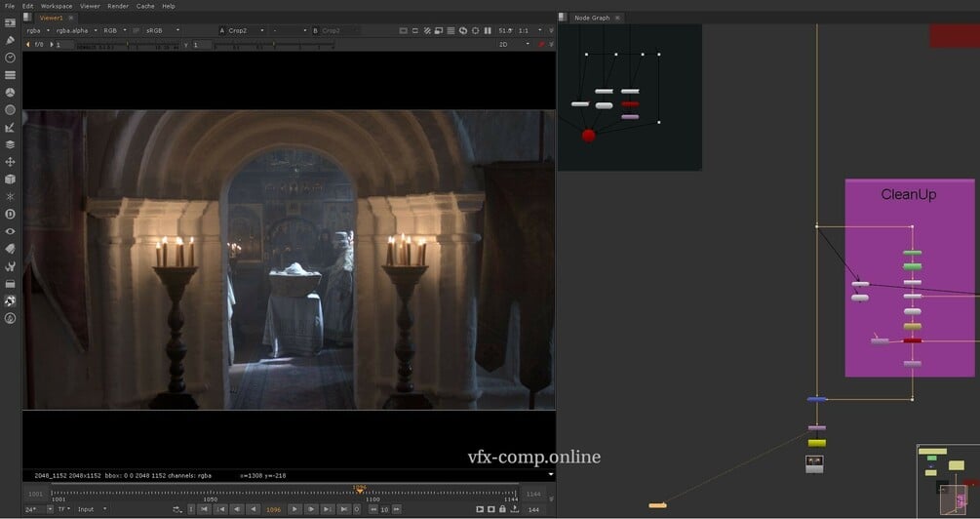This screenshot has width=980, height=519.
Task: Open the Workspace menu
Action: point(57,6)
